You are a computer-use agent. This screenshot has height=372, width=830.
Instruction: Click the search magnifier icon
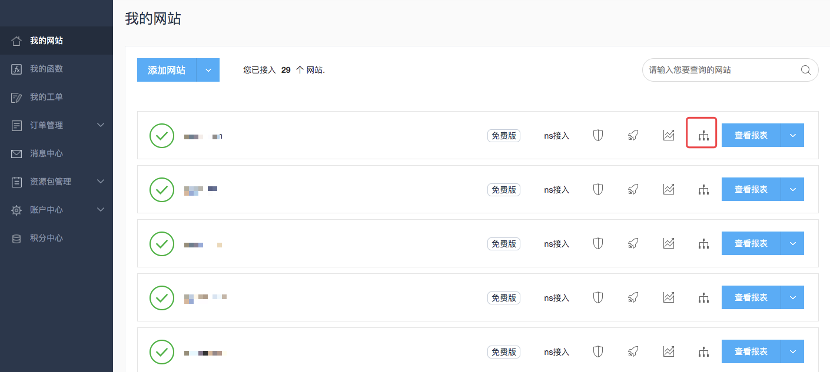(806, 70)
